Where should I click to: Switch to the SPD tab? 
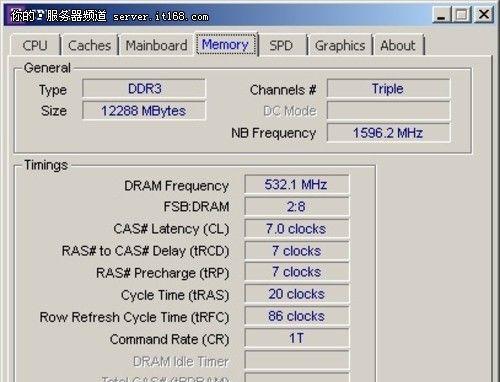(x=281, y=45)
